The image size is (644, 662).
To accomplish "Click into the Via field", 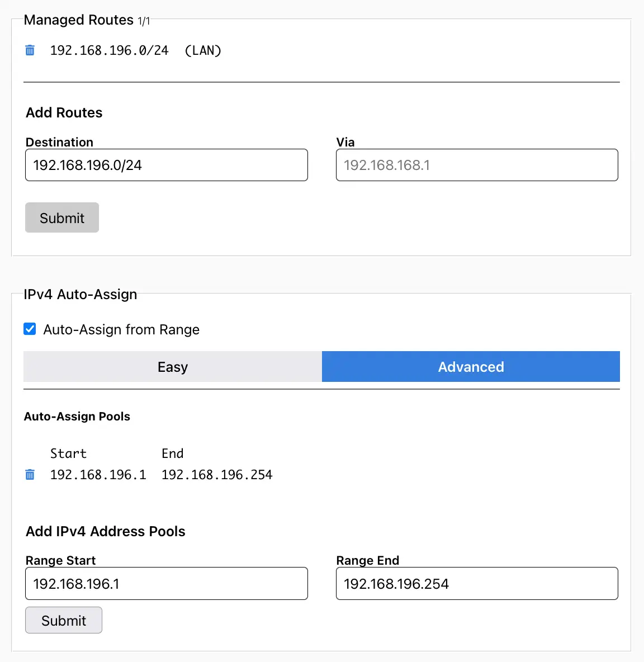I will (x=477, y=165).
